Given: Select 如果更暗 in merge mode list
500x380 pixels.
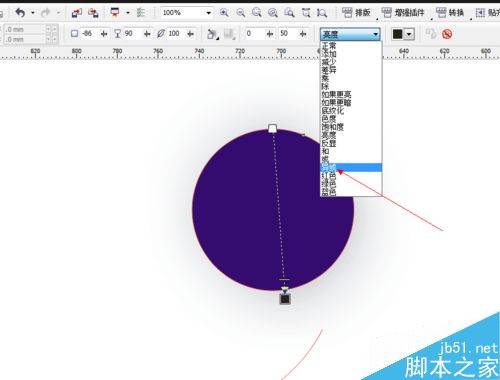Looking at the screenshot, I should (351, 102).
